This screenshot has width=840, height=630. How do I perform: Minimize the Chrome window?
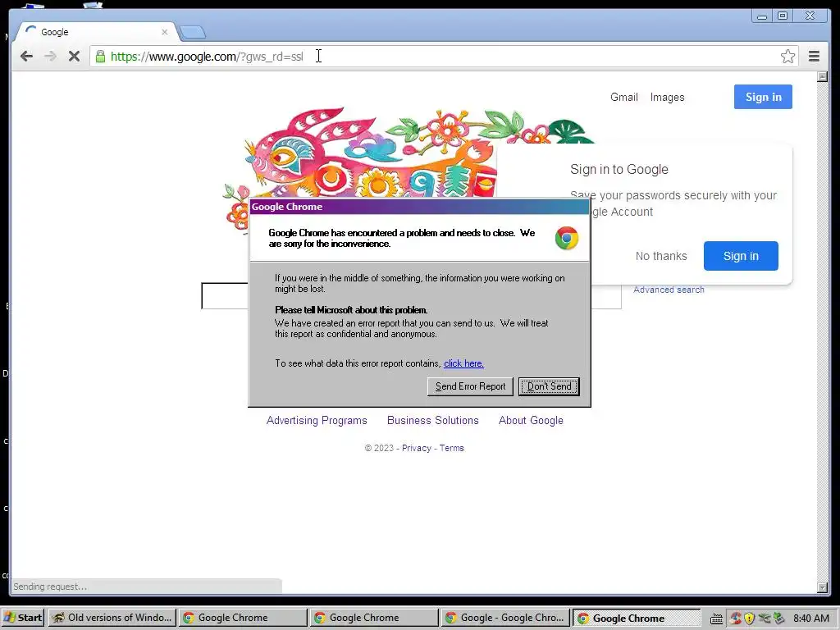762,16
